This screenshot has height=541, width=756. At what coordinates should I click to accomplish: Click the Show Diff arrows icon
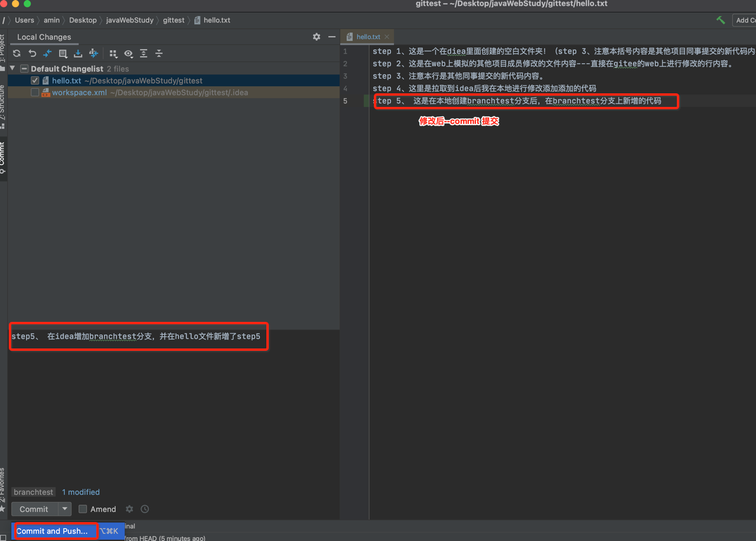48,53
